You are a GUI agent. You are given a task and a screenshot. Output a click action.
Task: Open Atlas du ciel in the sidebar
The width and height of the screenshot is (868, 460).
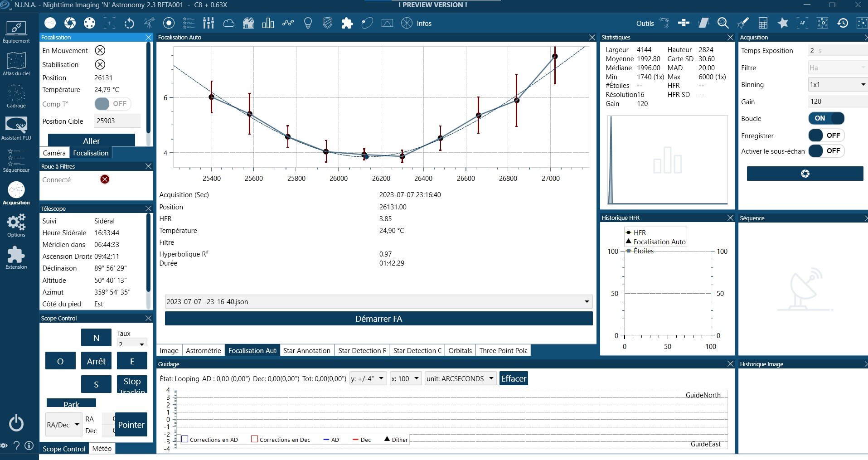click(16, 64)
